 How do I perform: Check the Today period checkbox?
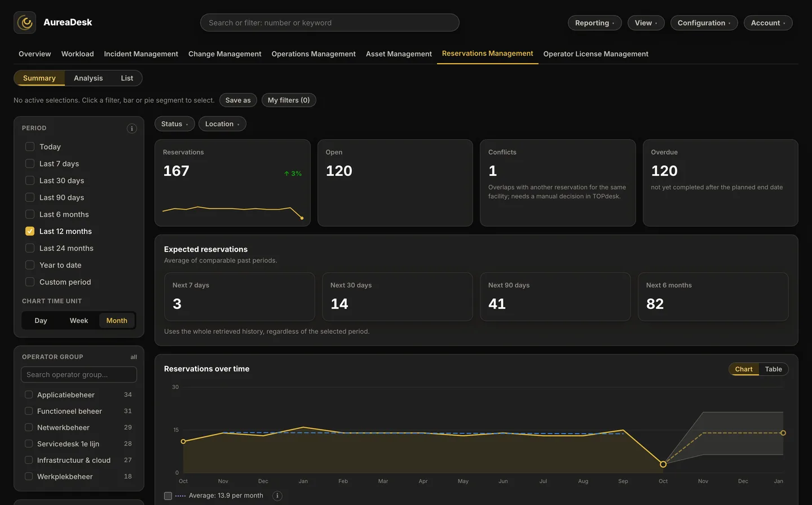click(x=30, y=147)
